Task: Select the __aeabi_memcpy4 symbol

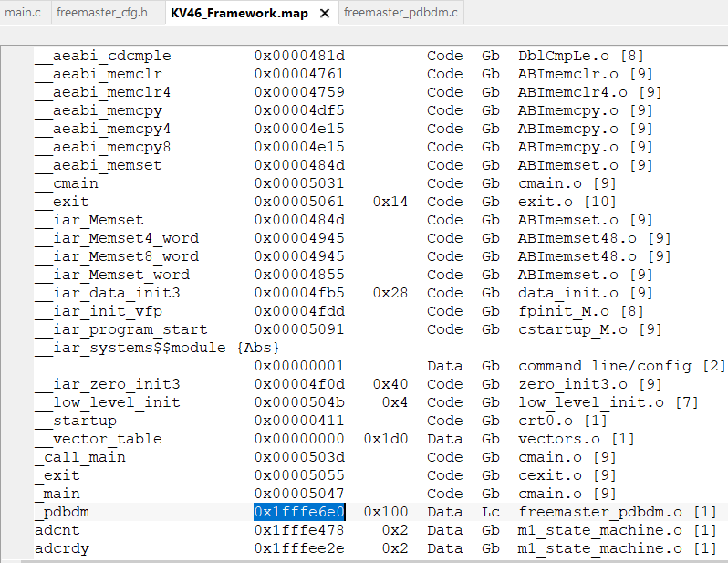Action: coord(102,129)
